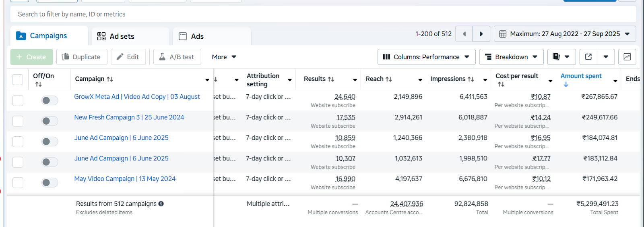Switch to the Ad sets tab
644x227 pixels.
pyautogui.click(x=122, y=36)
